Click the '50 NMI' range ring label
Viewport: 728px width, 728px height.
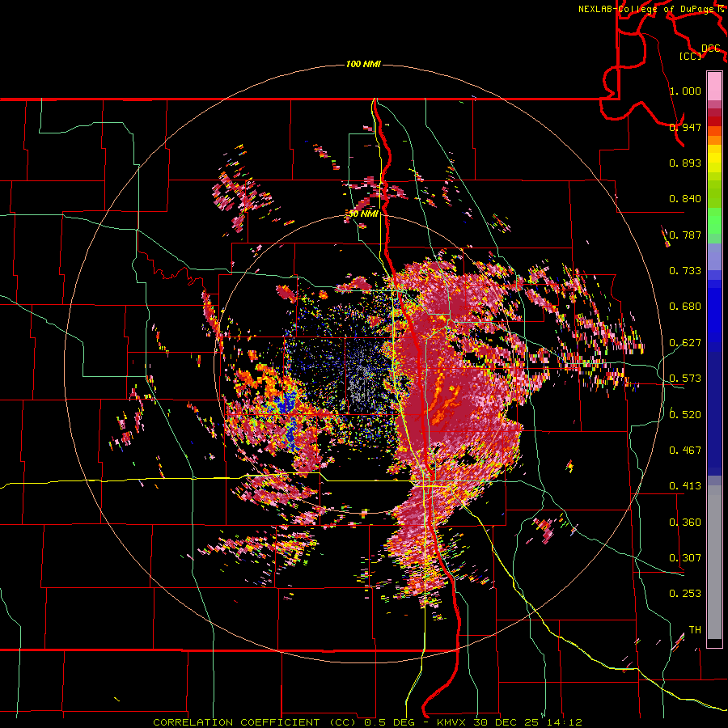(363, 214)
